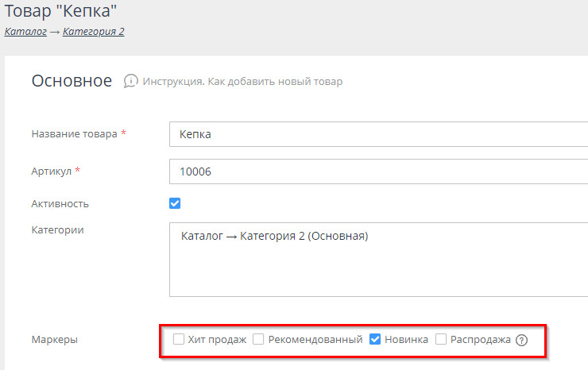Check the Распродажа marker checkbox
Viewport: 588px width, 370px height.
[441, 339]
